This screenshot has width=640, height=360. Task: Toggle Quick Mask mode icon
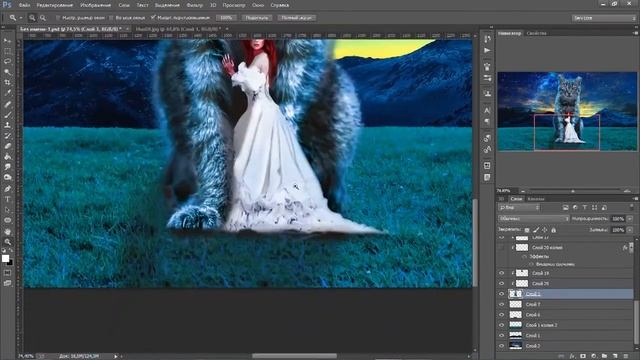click(7, 273)
